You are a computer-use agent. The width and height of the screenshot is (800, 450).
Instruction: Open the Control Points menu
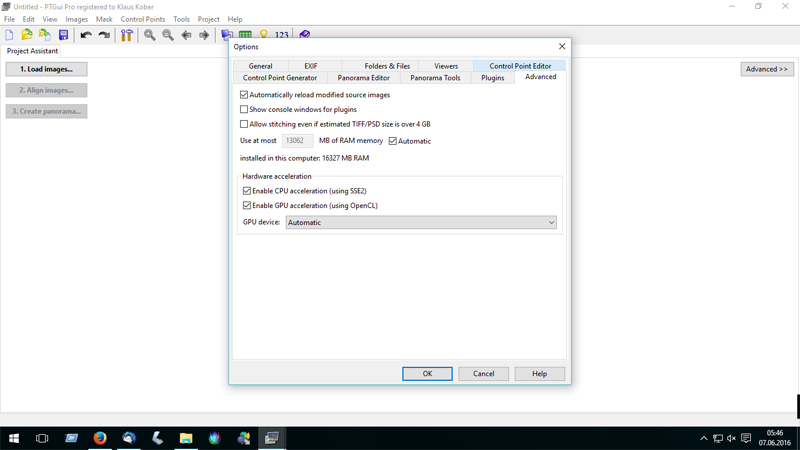click(142, 19)
